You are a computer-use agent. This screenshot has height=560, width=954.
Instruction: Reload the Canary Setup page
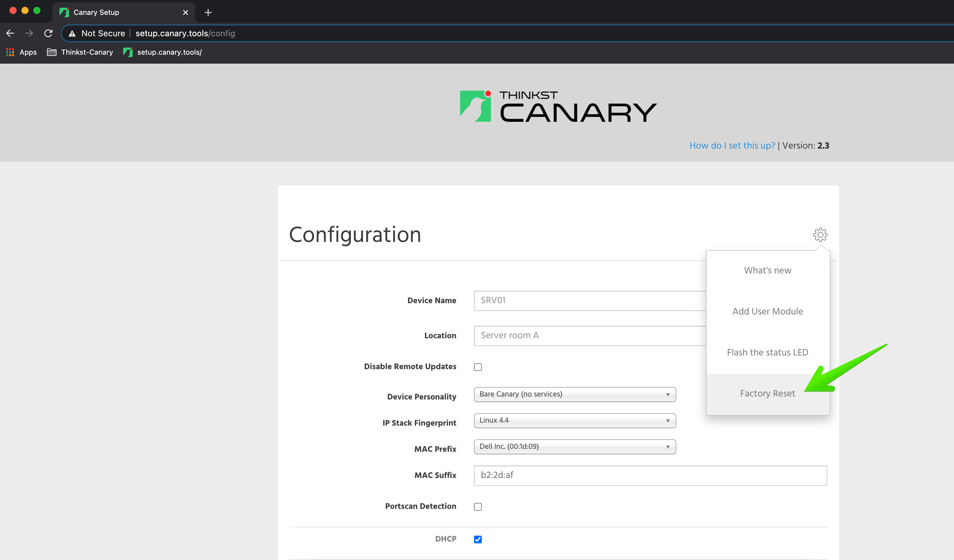point(48,33)
